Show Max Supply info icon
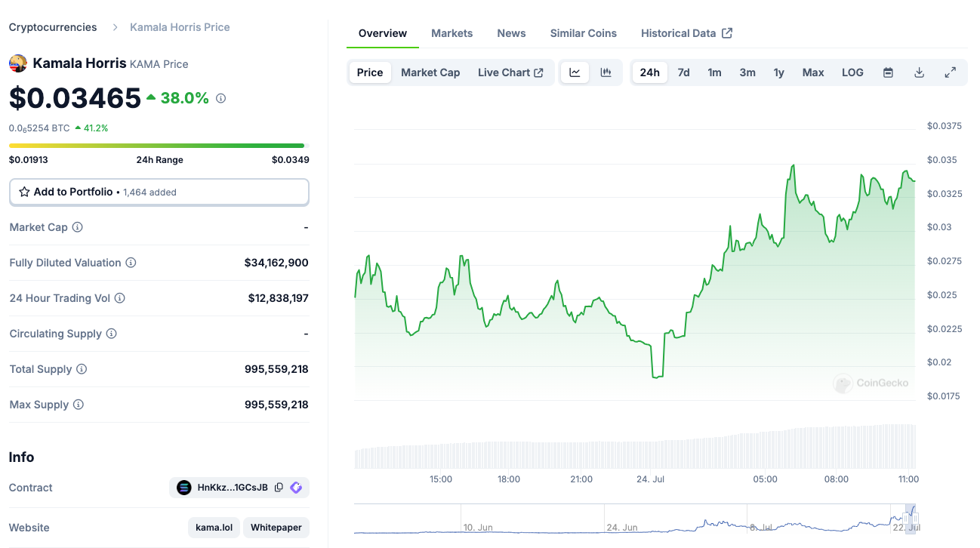The image size is (980, 548). point(78,405)
